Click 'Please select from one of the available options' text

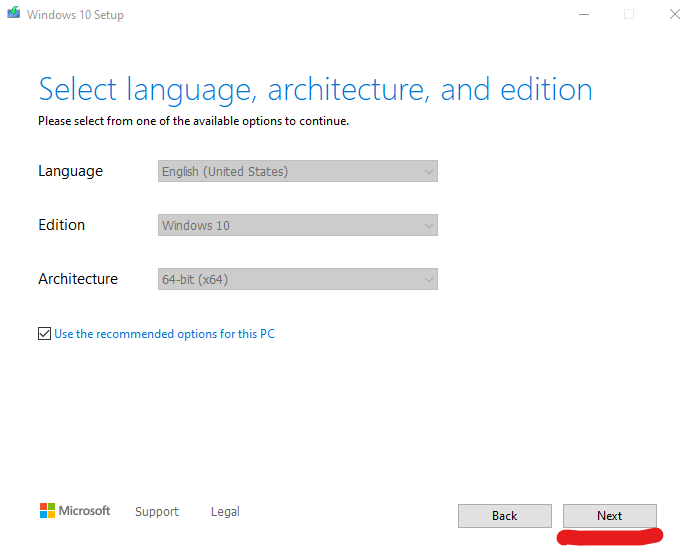click(x=194, y=121)
